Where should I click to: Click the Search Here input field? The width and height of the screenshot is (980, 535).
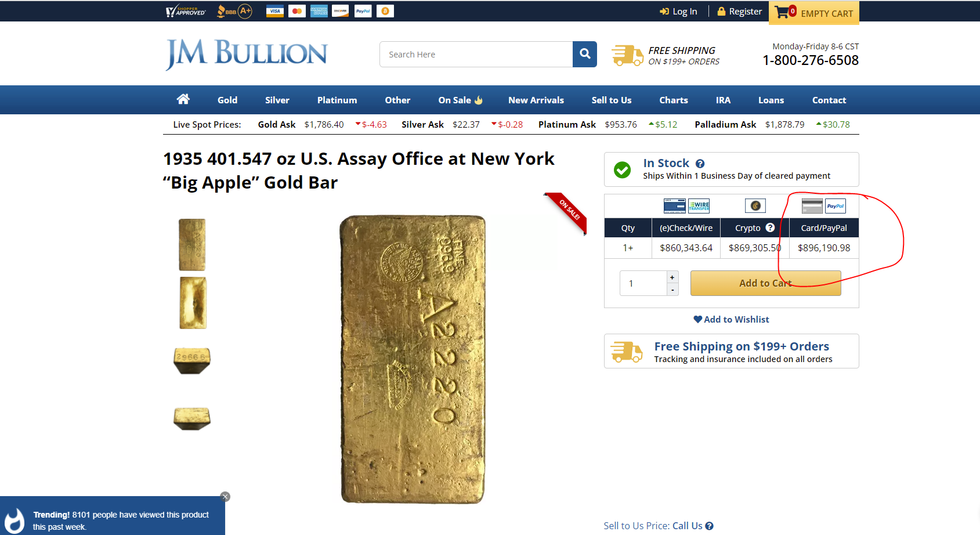point(476,54)
